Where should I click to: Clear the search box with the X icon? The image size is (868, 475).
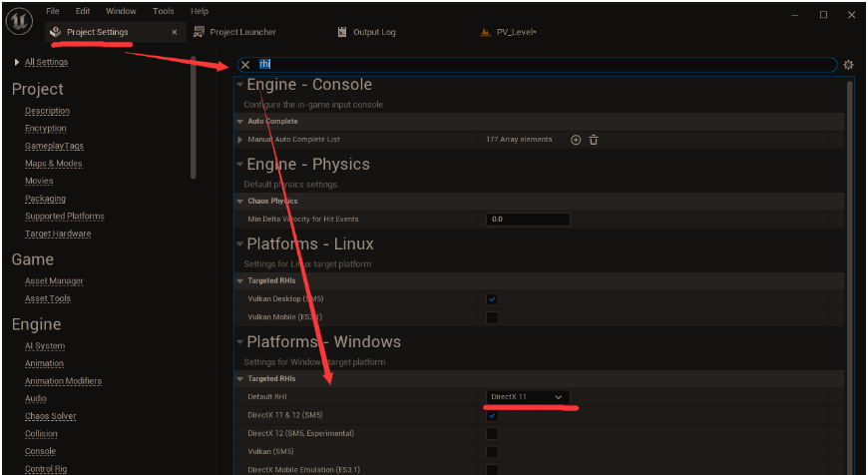click(x=245, y=65)
